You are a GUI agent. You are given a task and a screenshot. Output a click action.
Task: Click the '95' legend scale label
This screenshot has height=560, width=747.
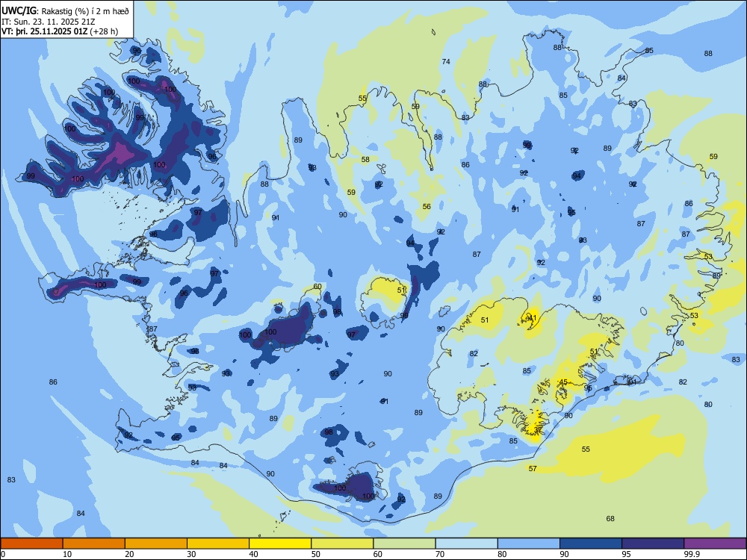[x=626, y=554]
